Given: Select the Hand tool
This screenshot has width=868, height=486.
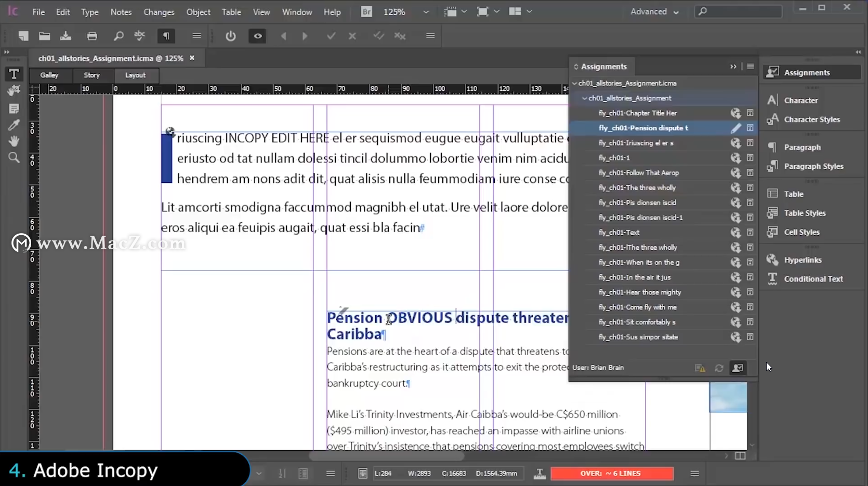Looking at the screenshot, I should (14, 141).
